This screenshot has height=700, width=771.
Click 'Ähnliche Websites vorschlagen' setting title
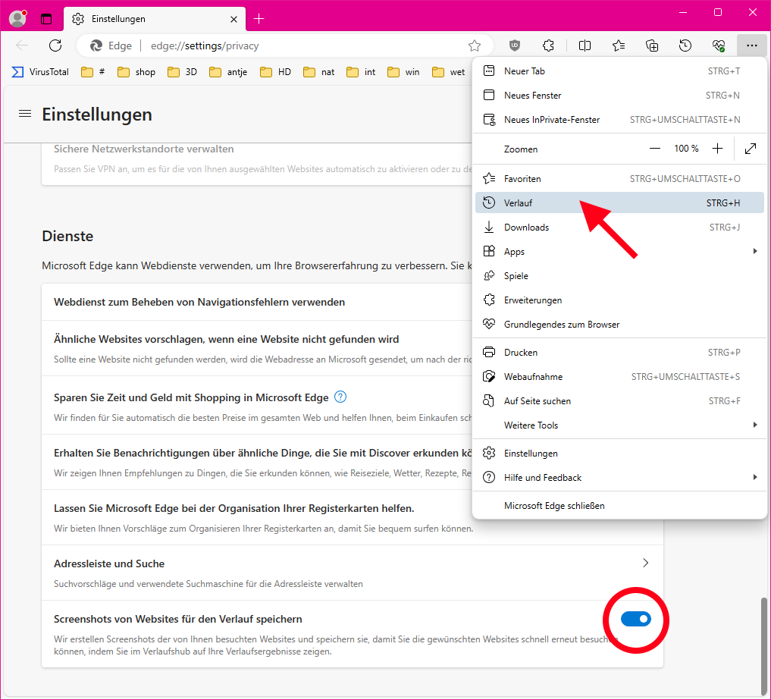pos(226,339)
